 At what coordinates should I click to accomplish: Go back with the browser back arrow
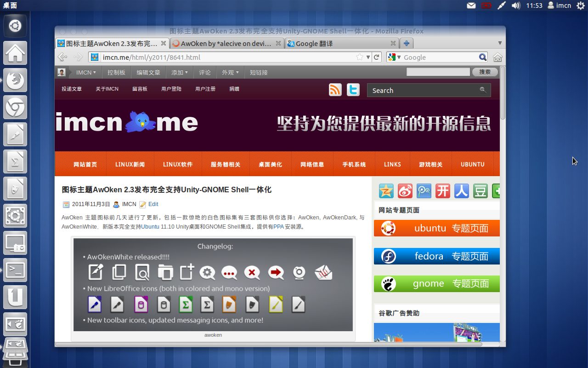click(62, 57)
